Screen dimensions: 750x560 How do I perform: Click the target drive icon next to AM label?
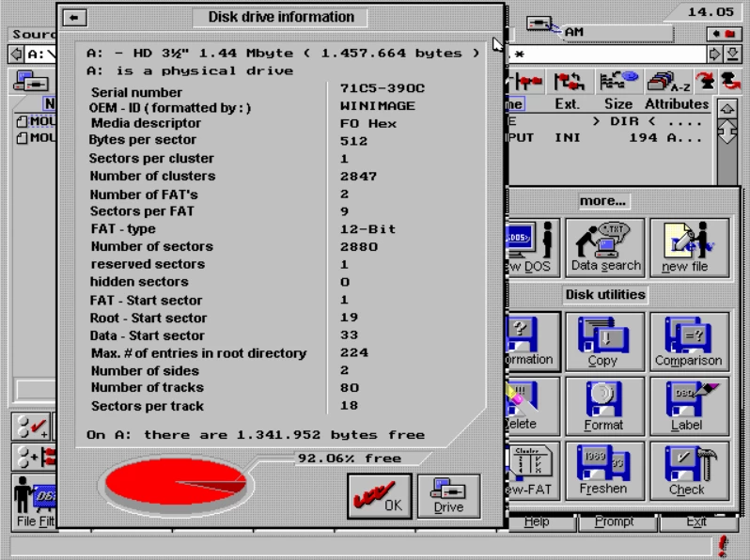pyautogui.click(x=540, y=23)
